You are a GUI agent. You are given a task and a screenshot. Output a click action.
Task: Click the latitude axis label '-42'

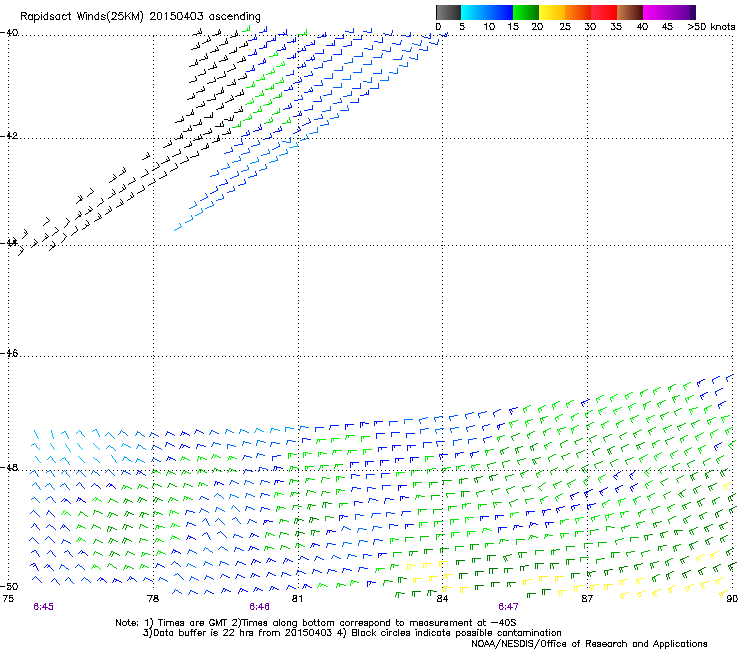click(9, 135)
